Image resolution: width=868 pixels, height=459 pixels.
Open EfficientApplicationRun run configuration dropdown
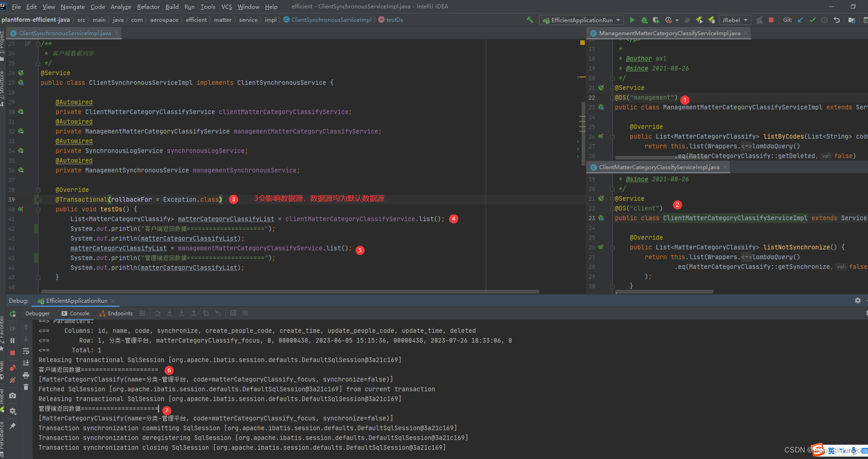pyautogui.click(x=582, y=20)
